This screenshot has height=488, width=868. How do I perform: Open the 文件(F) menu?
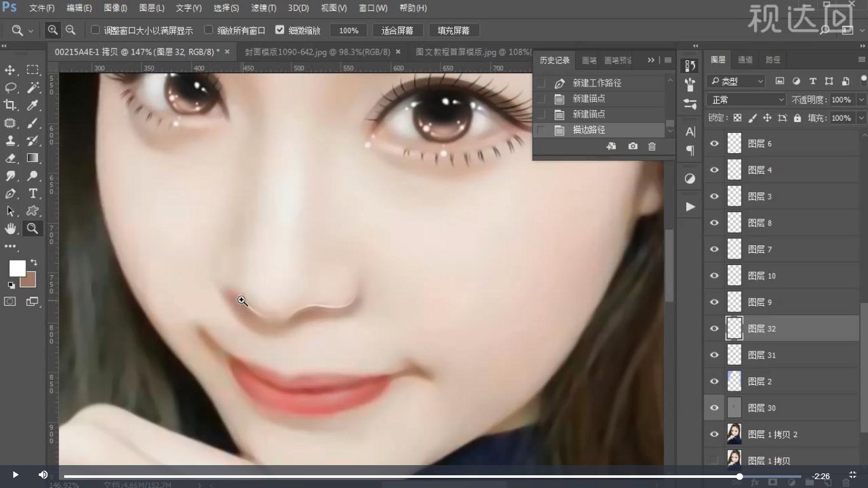[42, 8]
